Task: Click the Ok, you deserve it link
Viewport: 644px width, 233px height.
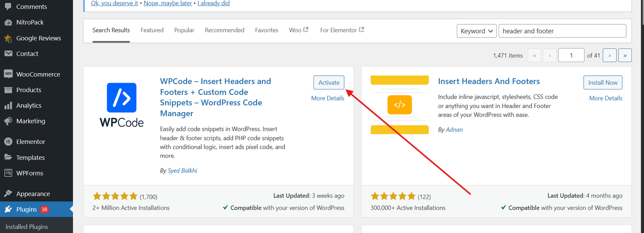Action: pyautogui.click(x=114, y=3)
